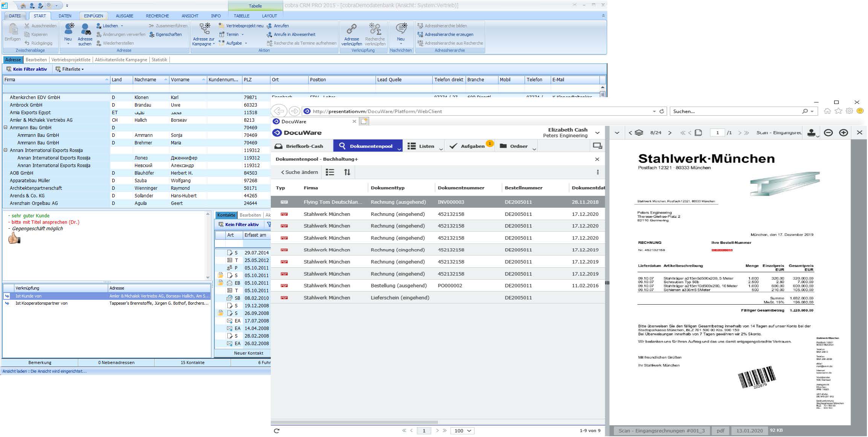Click the layers icon in the viewer toolbar
The image size is (868, 437).
(639, 133)
